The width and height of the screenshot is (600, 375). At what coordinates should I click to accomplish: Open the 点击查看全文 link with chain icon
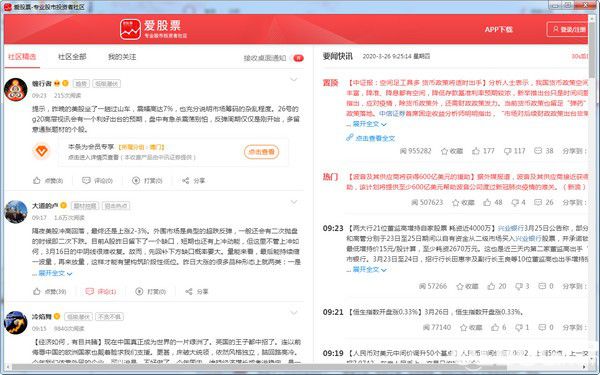click(x=370, y=138)
